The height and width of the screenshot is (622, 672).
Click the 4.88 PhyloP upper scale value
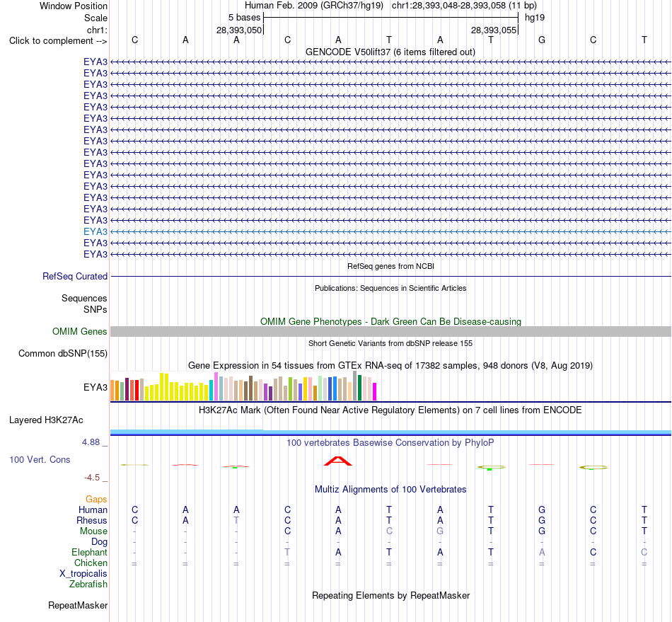[91, 442]
